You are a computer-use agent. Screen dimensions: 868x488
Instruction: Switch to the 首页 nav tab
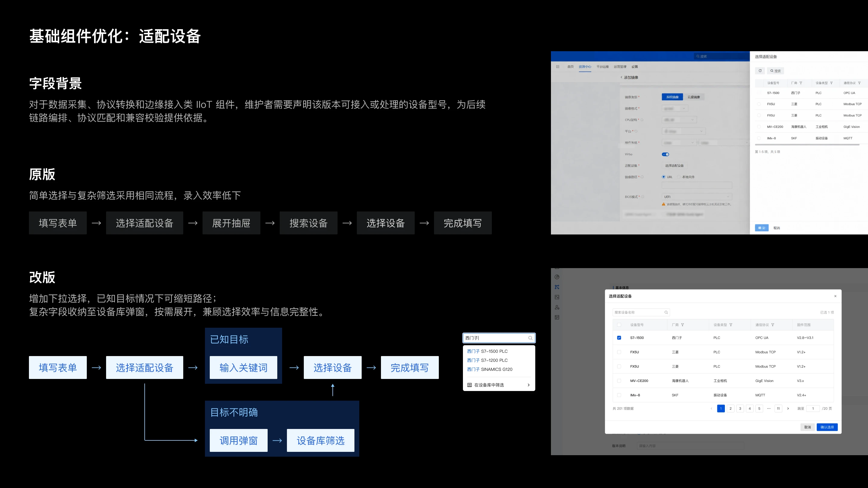click(571, 67)
